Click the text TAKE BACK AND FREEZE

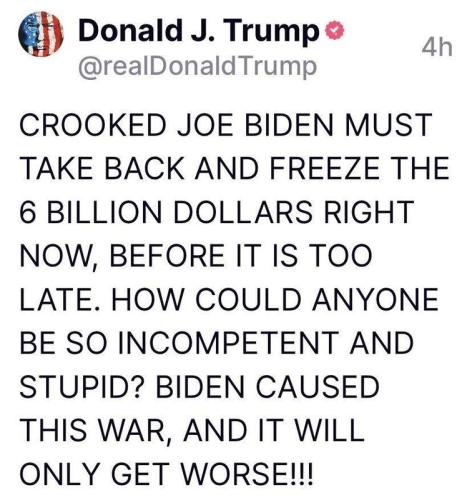click(199, 168)
